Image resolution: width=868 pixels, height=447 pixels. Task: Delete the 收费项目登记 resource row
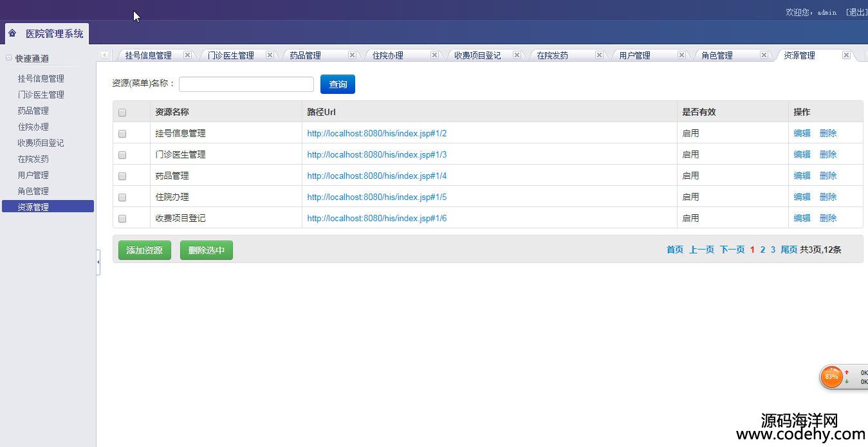click(828, 218)
